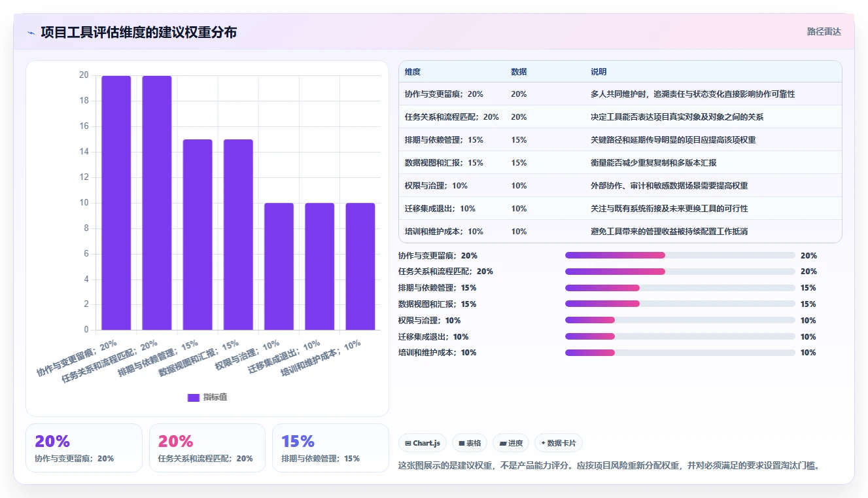Click the 协作与变更留痕 bar in chart
The height and width of the screenshot is (498, 868).
pyautogui.click(x=116, y=203)
